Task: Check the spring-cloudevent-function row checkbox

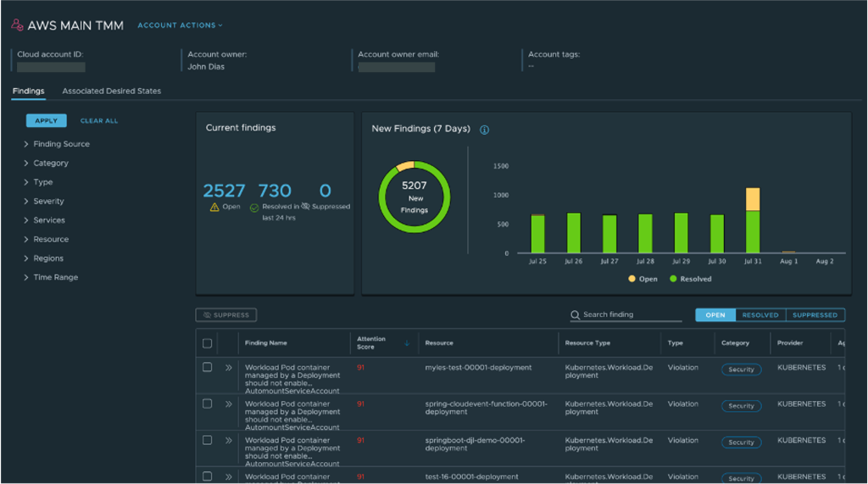Action: (x=207, y=403)
